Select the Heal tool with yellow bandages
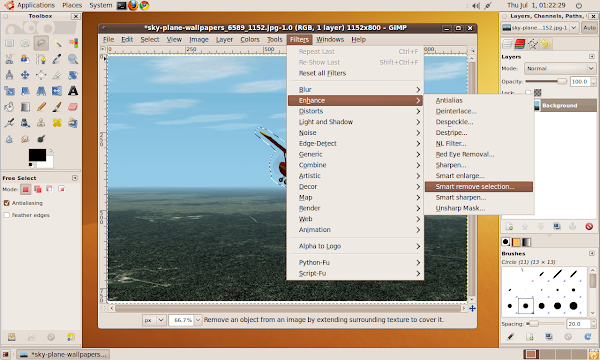The height and width of the screenshot is (360, 600). tap(57, 123)
